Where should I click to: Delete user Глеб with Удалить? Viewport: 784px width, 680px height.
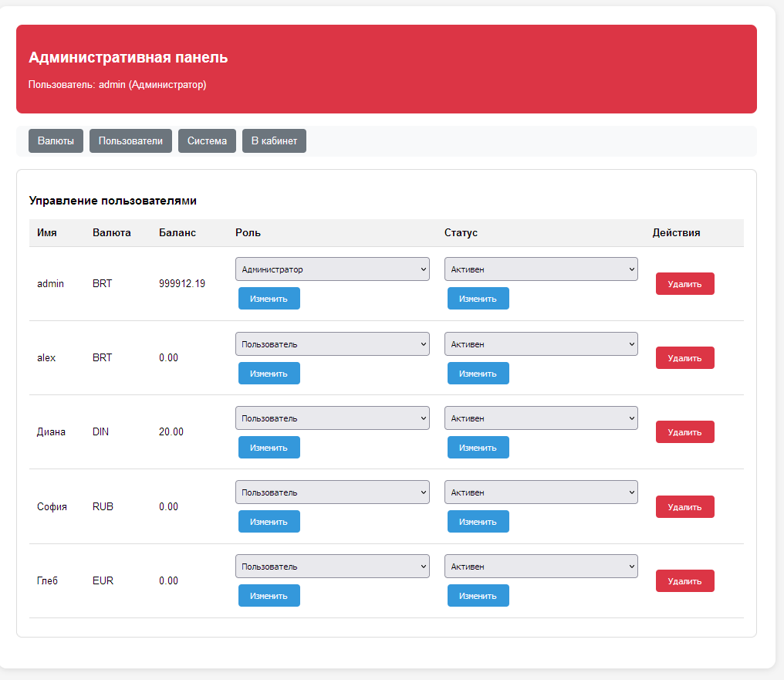tap(684, 581)
